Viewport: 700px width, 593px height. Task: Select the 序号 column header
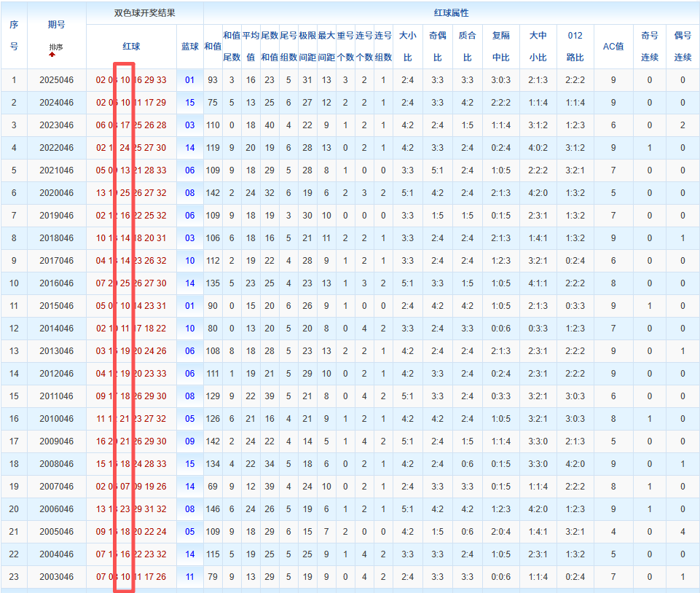pos(14,35)
